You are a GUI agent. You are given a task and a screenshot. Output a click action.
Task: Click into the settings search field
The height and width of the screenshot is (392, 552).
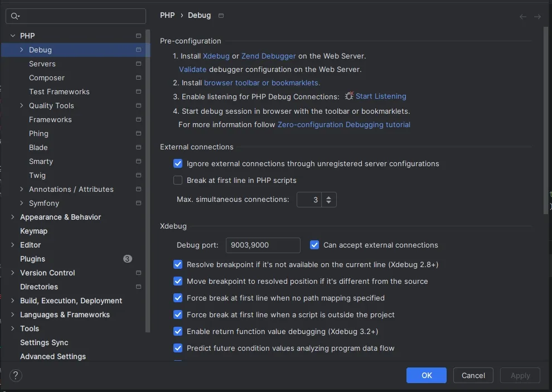(x=76, y=16)
